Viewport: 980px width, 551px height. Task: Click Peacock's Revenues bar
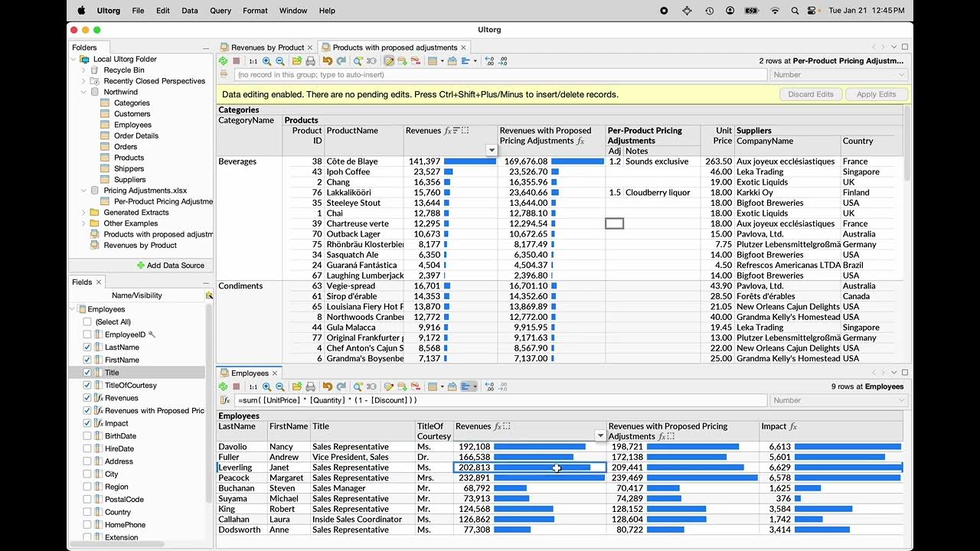549,478
